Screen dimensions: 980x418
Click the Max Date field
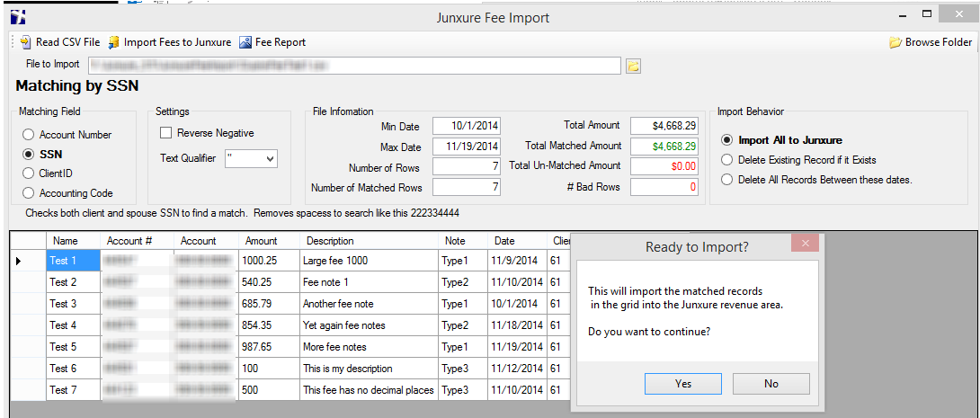(x=467, y=147)
